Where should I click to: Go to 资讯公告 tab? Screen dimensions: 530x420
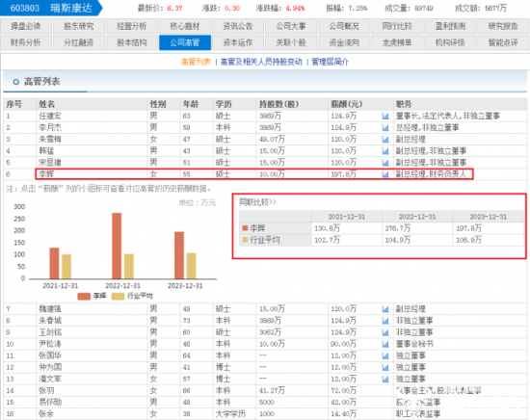[238, 26]
